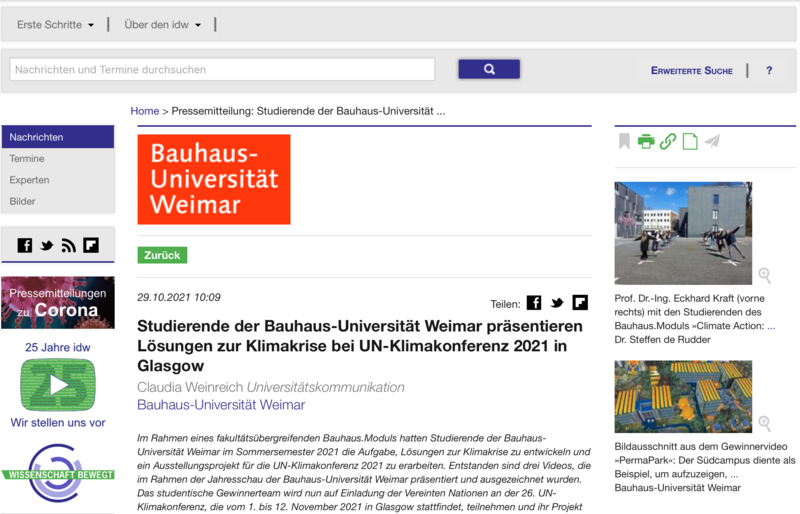This screenshot has width=800, height=514.
Task: Open the green document page icon
Action: point(690,141)
